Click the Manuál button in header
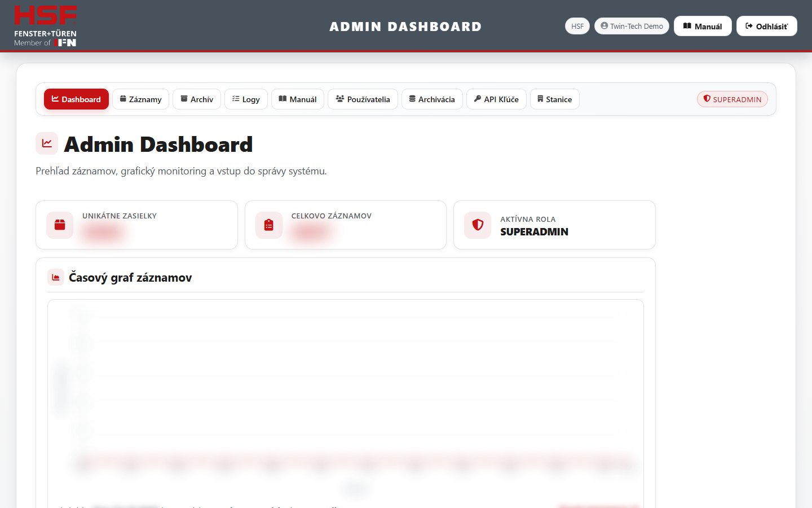 click(703, 26)
